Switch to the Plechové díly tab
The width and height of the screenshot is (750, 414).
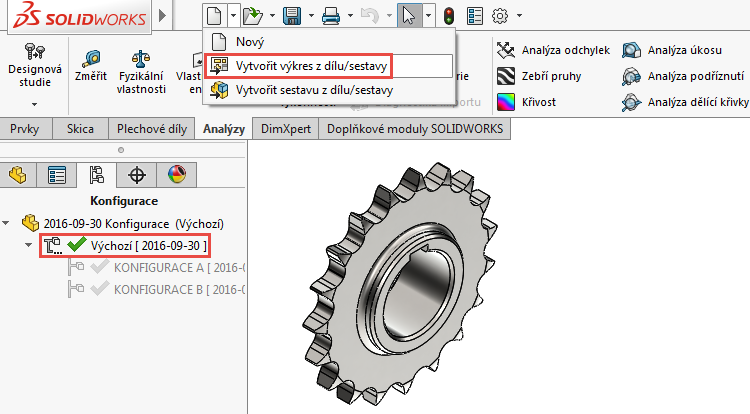click(x=152, y=129)
